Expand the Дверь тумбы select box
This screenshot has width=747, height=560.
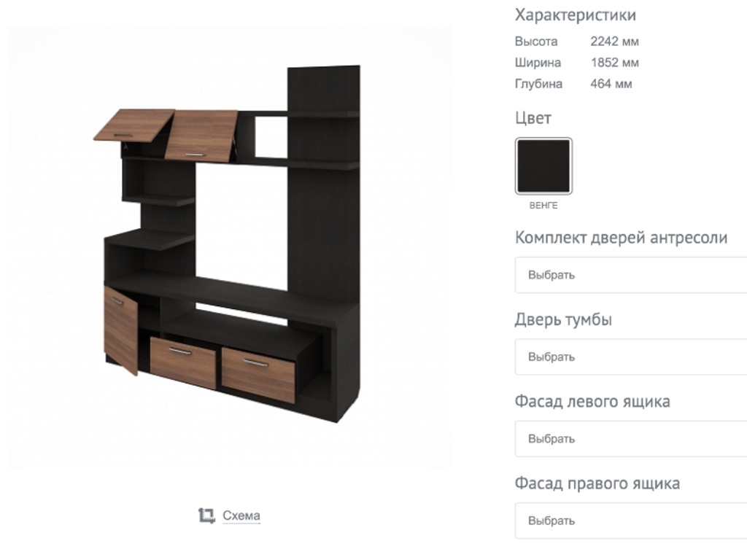[x=631, y=357]
